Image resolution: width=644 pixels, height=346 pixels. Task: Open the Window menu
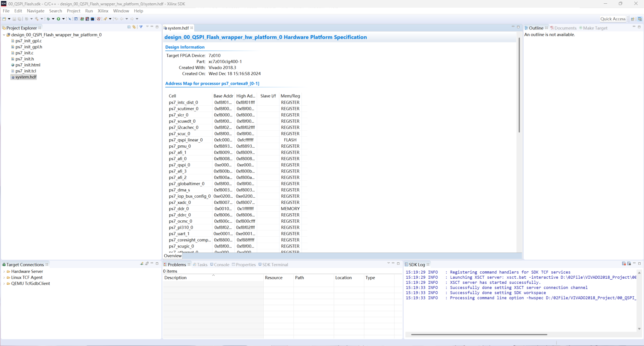click(x=121, y=11)
